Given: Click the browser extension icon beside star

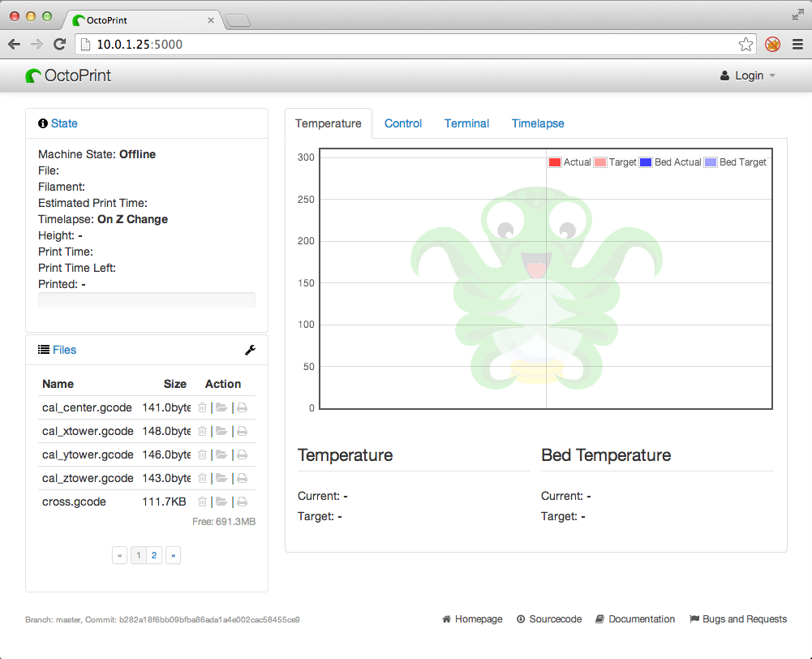Looking at the screenshot, I should (x=772, y=45).
